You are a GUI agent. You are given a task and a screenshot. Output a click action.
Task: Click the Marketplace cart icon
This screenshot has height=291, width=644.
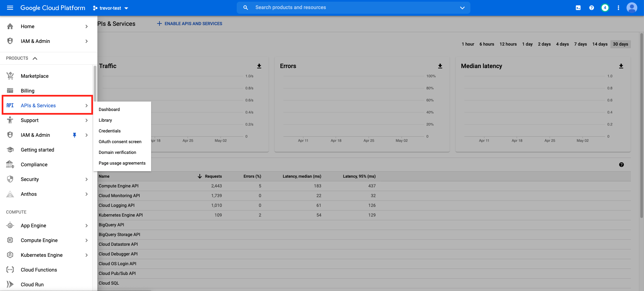(10, 76)
